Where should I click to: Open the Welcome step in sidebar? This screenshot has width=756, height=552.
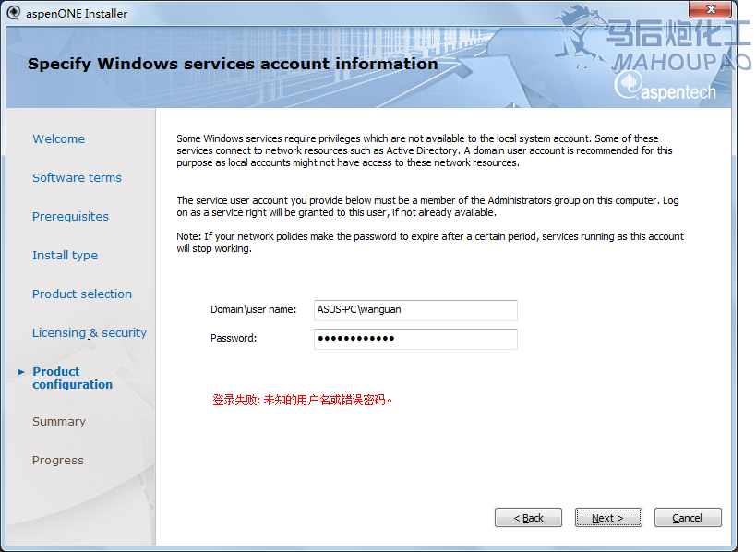[x=59, y=138]
